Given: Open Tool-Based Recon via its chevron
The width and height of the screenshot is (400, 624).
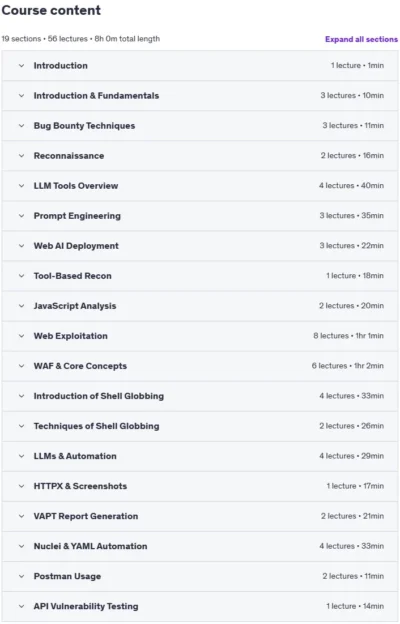Looking at the screenshot, I should click(21, 276).
